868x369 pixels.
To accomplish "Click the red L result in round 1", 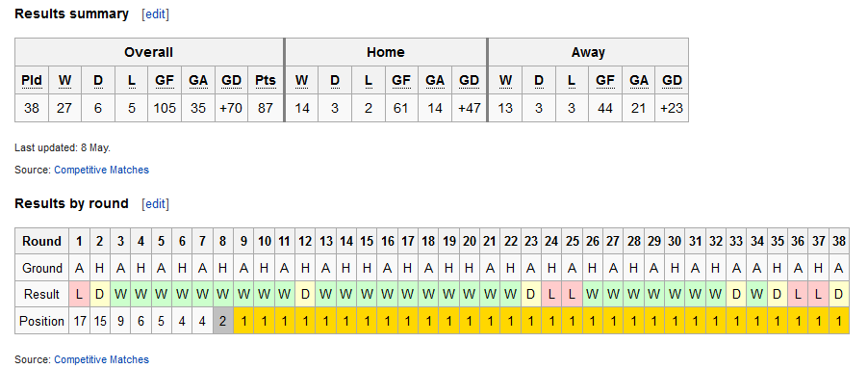I will pyautogui.click(x=79, y=294).
